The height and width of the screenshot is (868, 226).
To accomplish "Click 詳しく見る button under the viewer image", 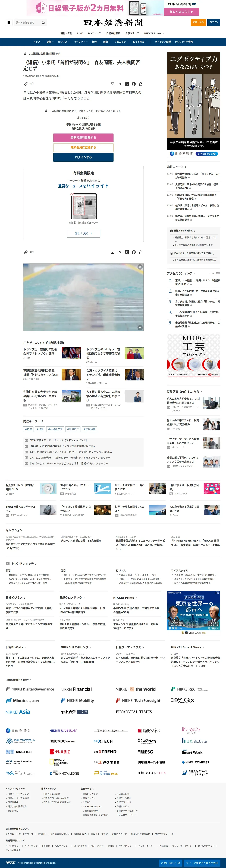I will [x=83, y=233].
